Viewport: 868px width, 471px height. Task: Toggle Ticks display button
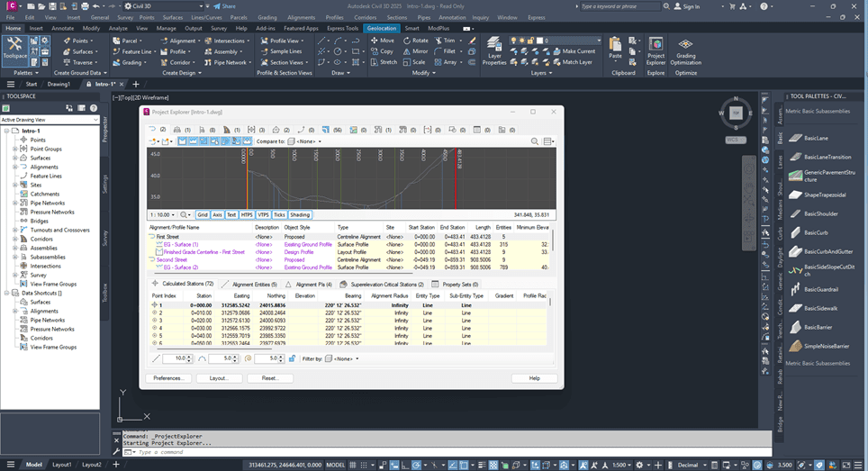tap(279, 215)
